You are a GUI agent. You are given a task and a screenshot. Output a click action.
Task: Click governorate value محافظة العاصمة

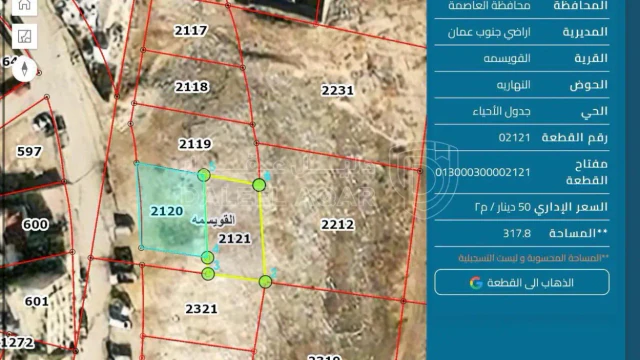pyautogui.click(x=489, y=6)
